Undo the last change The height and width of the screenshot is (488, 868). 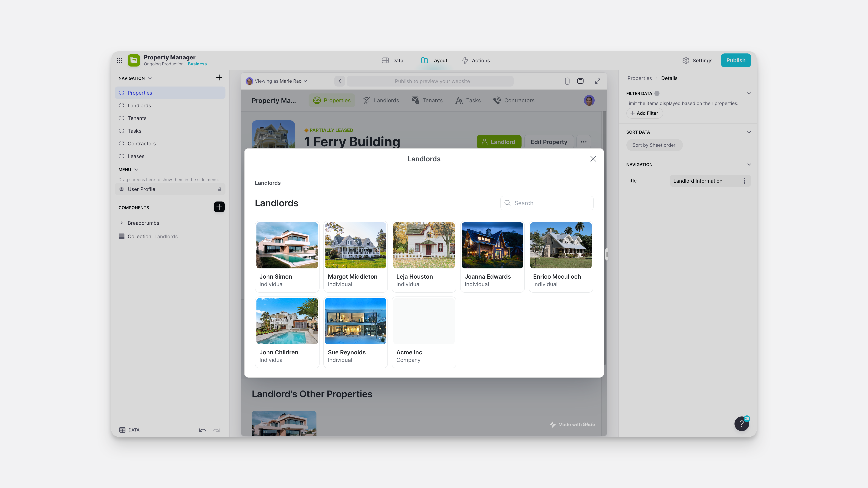click(202, 430)
